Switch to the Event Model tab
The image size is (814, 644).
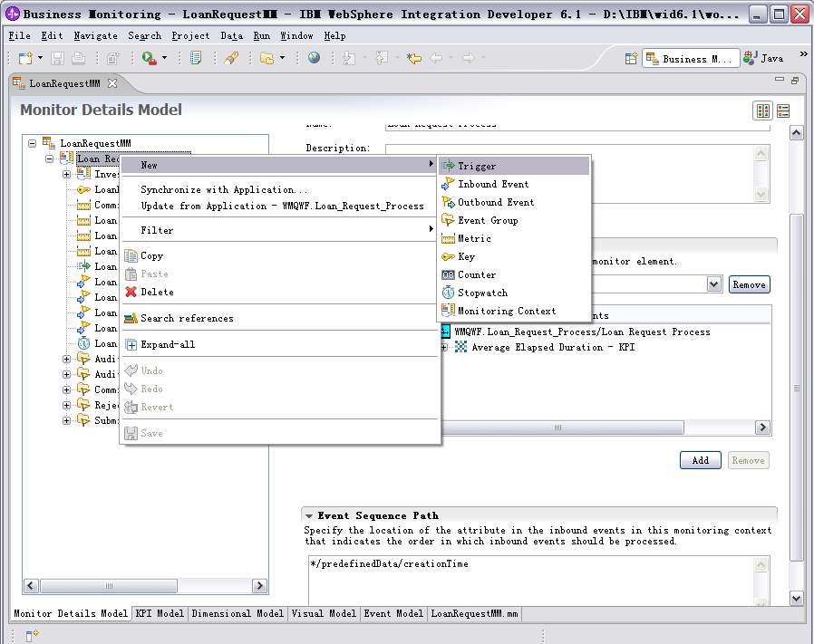click(393, 614)
